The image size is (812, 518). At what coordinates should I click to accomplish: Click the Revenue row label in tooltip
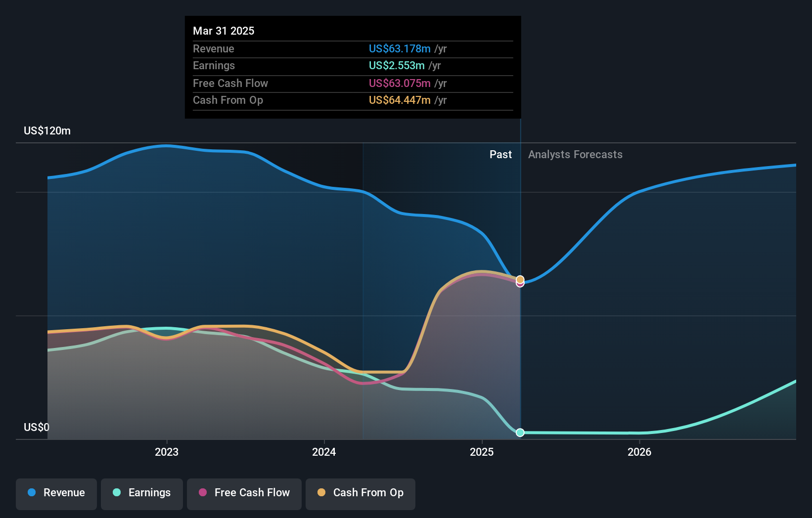pyautogui.click(x=214, y=48)
